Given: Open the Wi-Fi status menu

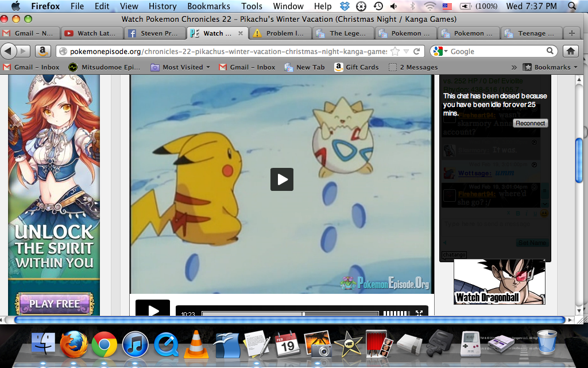Looking at the screenshot, I should (x=430, y=6).
